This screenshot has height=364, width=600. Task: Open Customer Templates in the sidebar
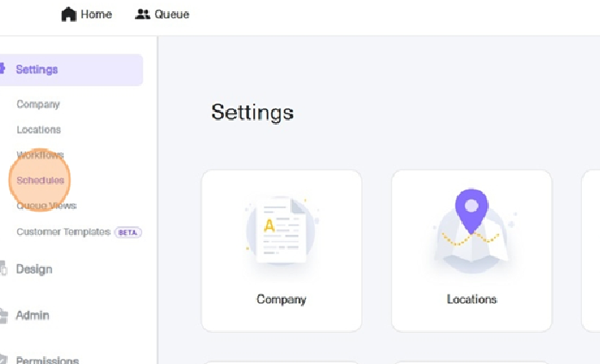pos(64,231)
